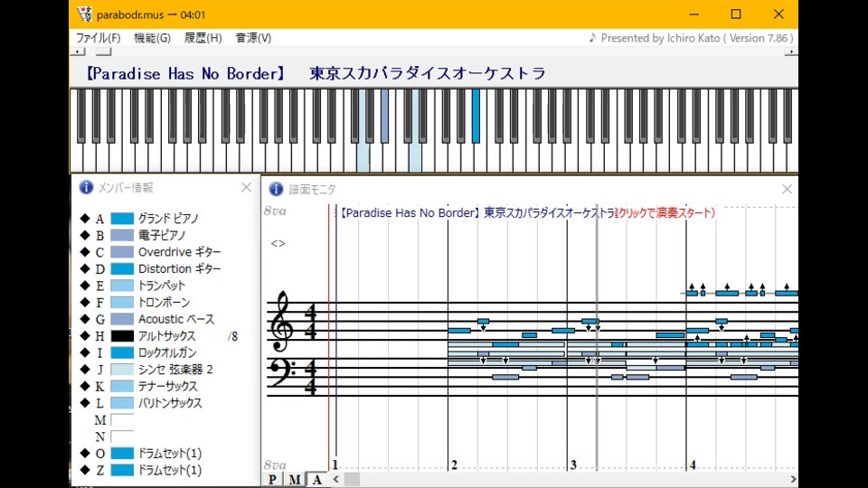Toggle member O diamond marker
This screenshot has height=488, width=868.
(85, 453)
